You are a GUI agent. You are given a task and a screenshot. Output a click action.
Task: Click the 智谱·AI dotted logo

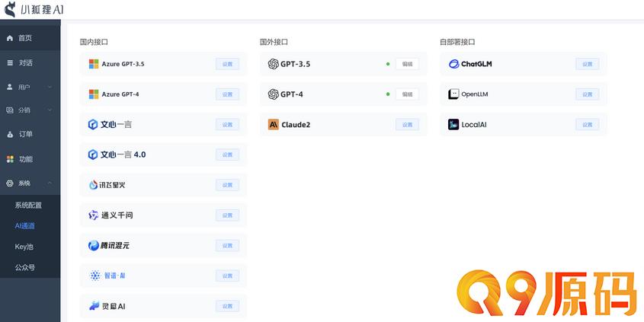pyautogui.click(x=95, y=276)
